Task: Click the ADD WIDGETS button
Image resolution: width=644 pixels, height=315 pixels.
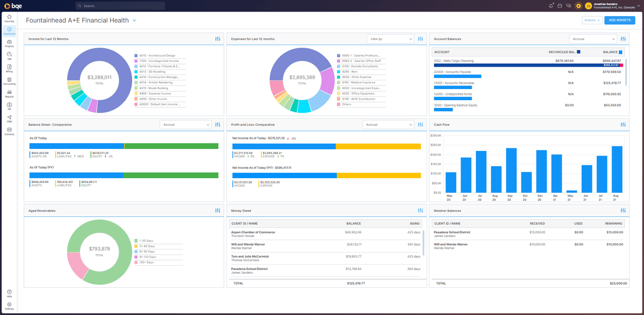Action: point(619,20)
